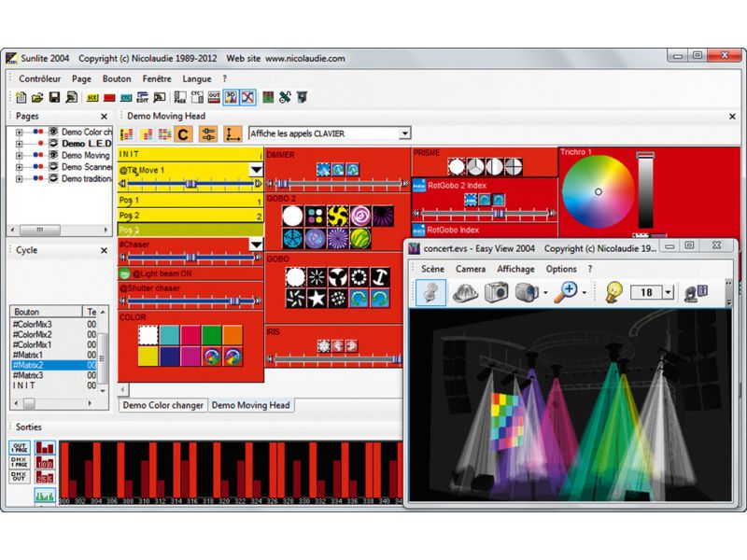The height and width of the screenshot is (560, 747).
Task: Select the green swatch in COLOR section
Action: [212, 335]
